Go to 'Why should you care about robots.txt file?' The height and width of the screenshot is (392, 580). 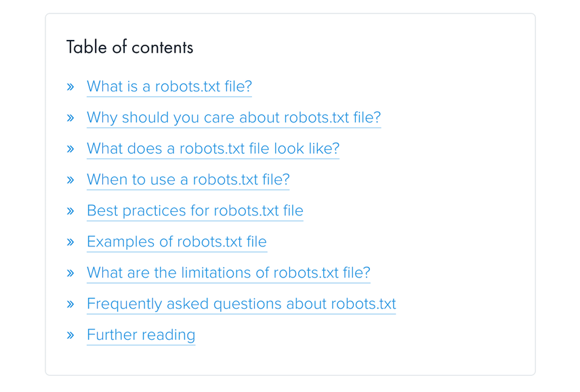233,118
